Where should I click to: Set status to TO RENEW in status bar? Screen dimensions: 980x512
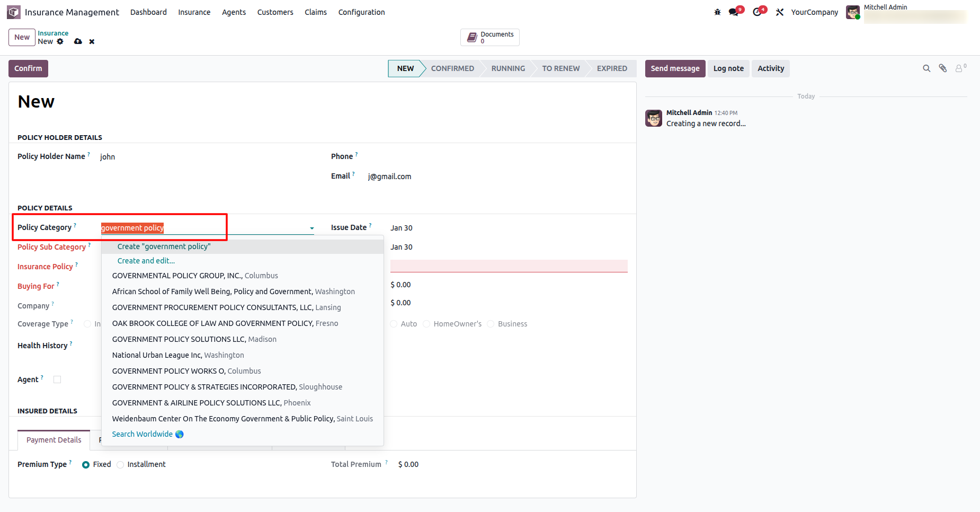coord(561,68)
